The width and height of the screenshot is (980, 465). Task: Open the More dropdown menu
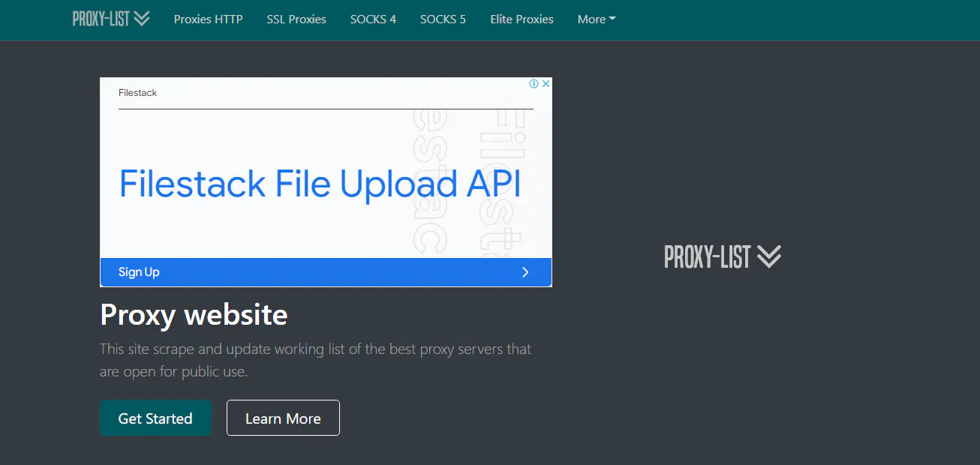[x=596, y=19]
